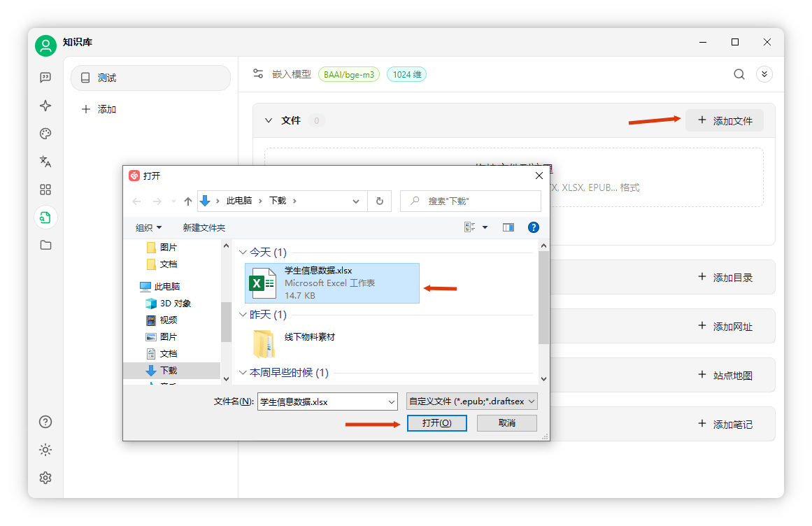
Task: Expand the address bar history dropdown
Action: click(356, 201)
